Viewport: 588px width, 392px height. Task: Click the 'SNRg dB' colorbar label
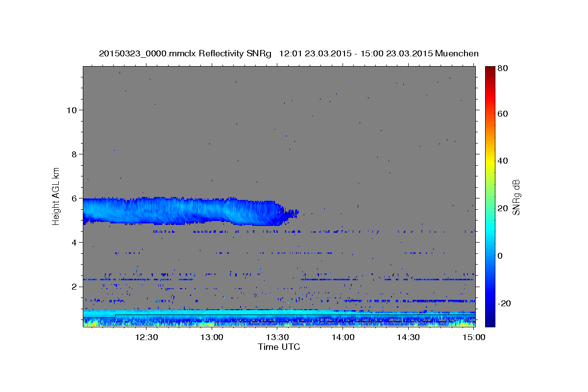[x=516, y=197]
